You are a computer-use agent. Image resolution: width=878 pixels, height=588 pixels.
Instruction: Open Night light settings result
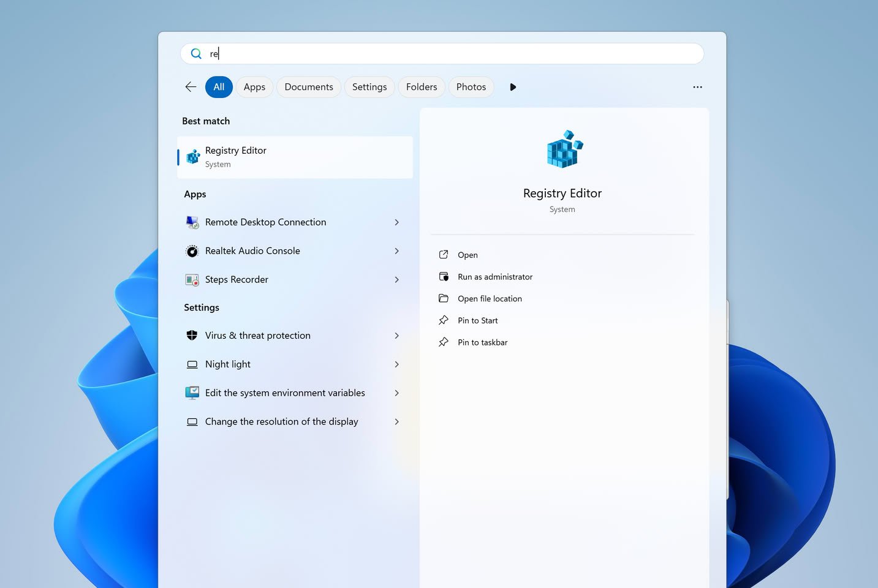pyautogui.click(x=295, y=364)
